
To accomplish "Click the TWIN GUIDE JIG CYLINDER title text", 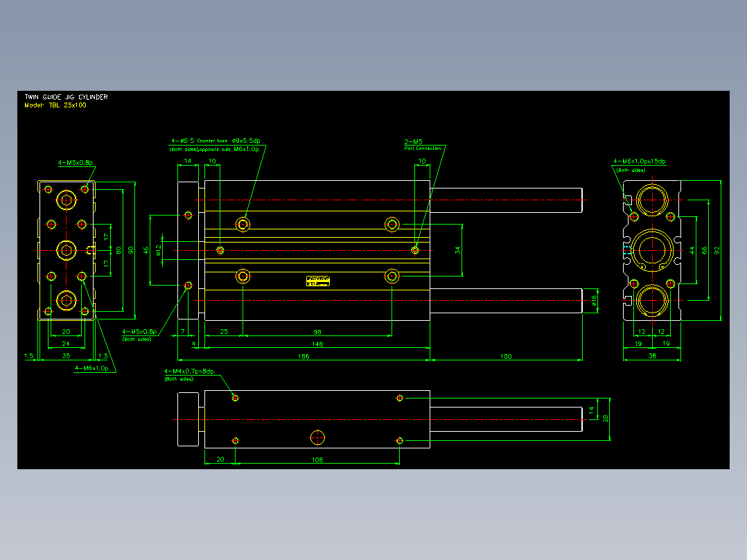I will [x=67, y=97].
